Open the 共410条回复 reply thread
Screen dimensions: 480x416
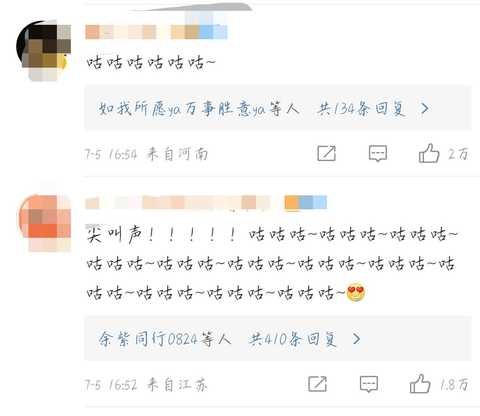[293, 339]
